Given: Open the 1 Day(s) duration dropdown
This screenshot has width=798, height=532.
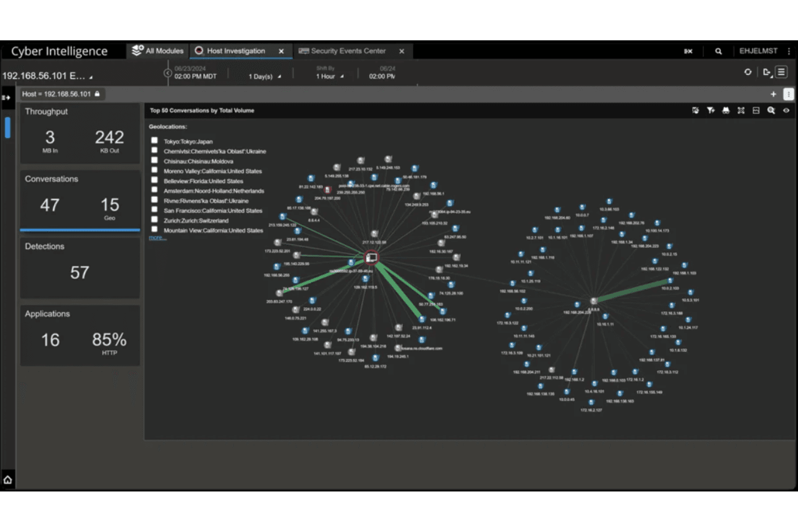Looking at the screenshot, I should [x=265, y=77].
